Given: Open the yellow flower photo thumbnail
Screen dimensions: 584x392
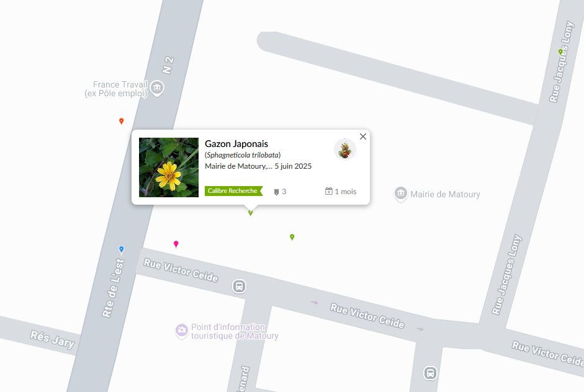Looking at the screenshot, I should click(x=169, y=167).
